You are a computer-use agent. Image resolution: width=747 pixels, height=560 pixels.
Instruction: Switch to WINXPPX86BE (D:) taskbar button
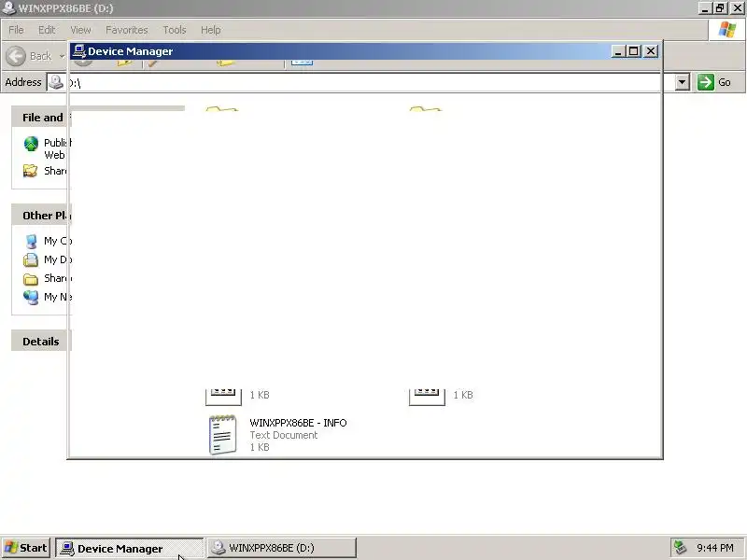click(x=282, y=548)
